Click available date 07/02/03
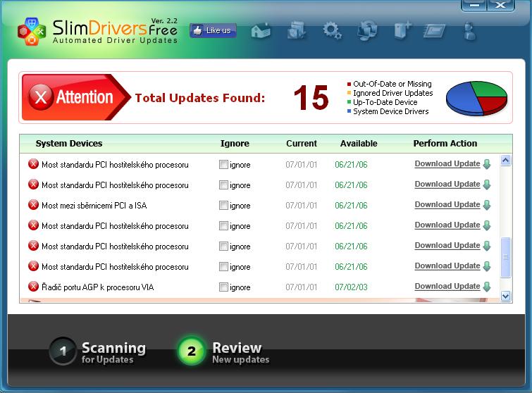Image resolution: width=532 pixels, height=393 pixels. [351, 287]
